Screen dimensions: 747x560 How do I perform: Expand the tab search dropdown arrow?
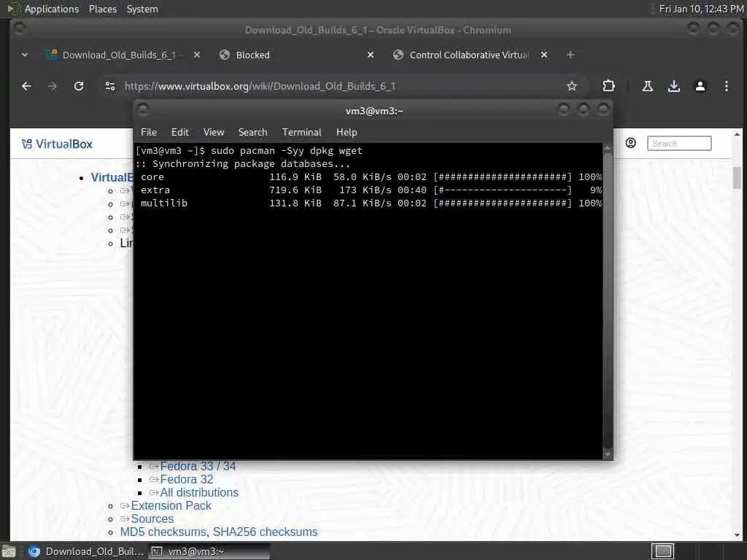(x=25, y=55)
